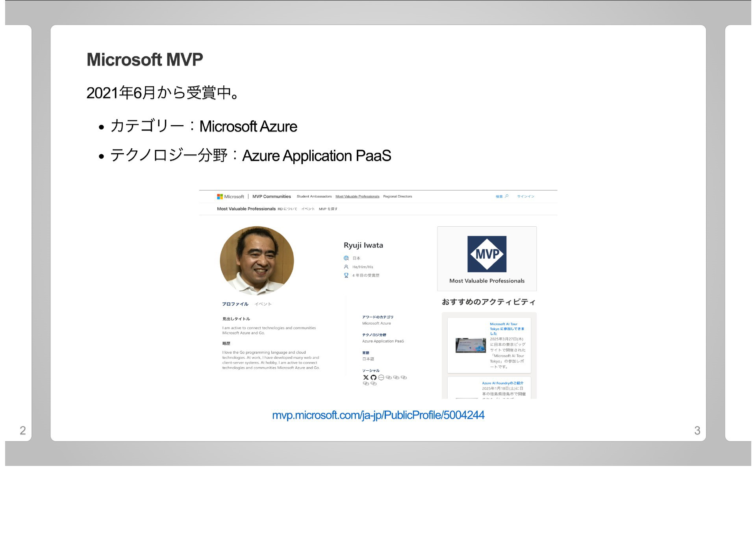Viewport: 756px width, 534px height.
Task: Click the サインイン sign-in link
Action: click(526, 196)
